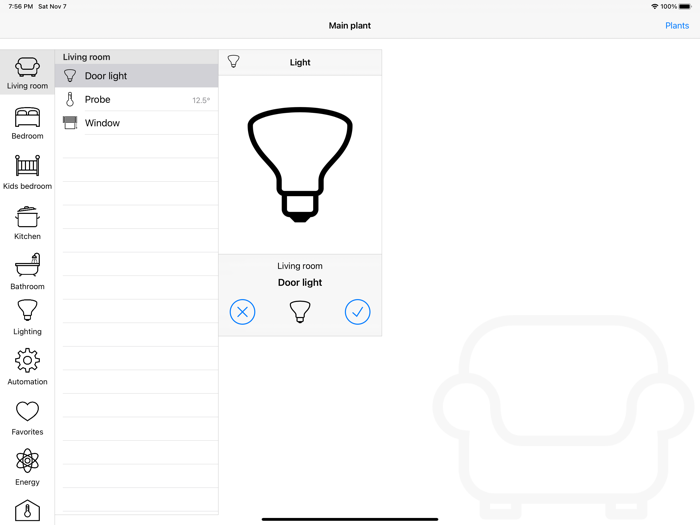Turn off Door light with X button
The image size is (700, 525).
[242, 312]
